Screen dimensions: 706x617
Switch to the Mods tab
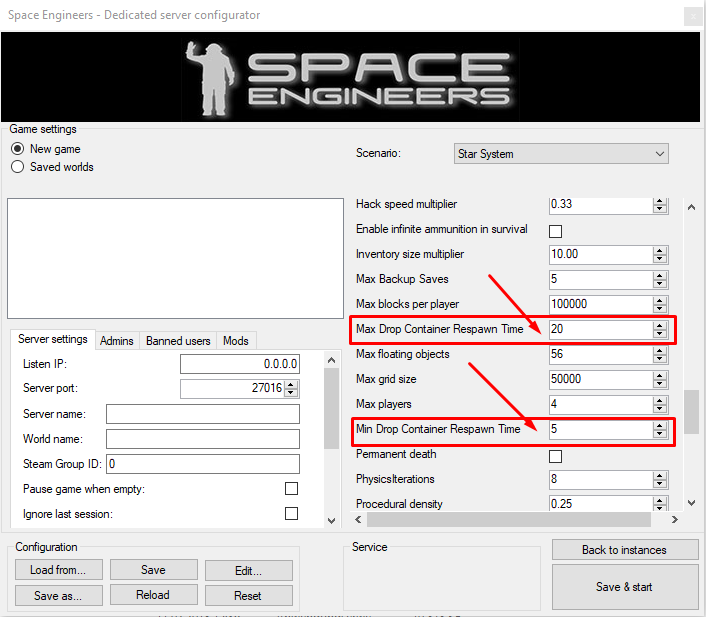click(x=236, y=341)
